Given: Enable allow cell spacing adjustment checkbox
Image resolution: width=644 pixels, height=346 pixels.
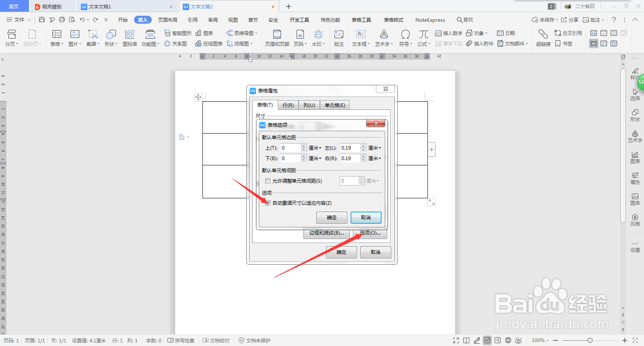Looking at the screenshot, I should point(268,181).
